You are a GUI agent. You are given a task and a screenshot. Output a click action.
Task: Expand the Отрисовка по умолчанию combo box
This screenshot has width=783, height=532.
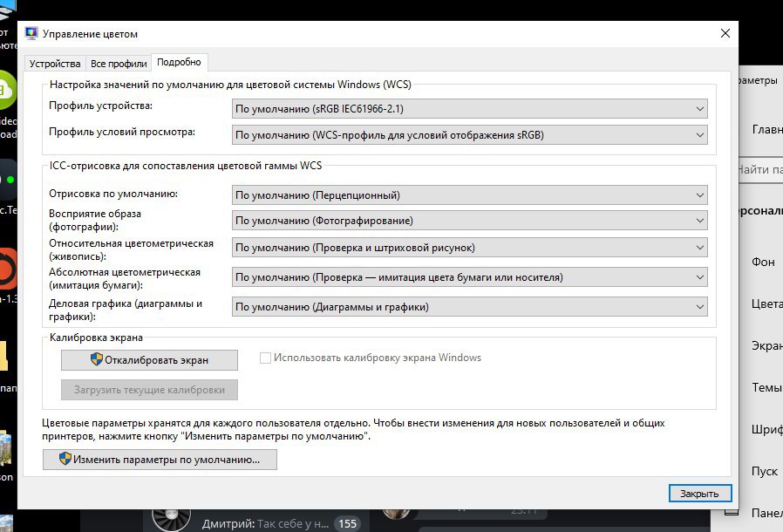click(469, 194)
